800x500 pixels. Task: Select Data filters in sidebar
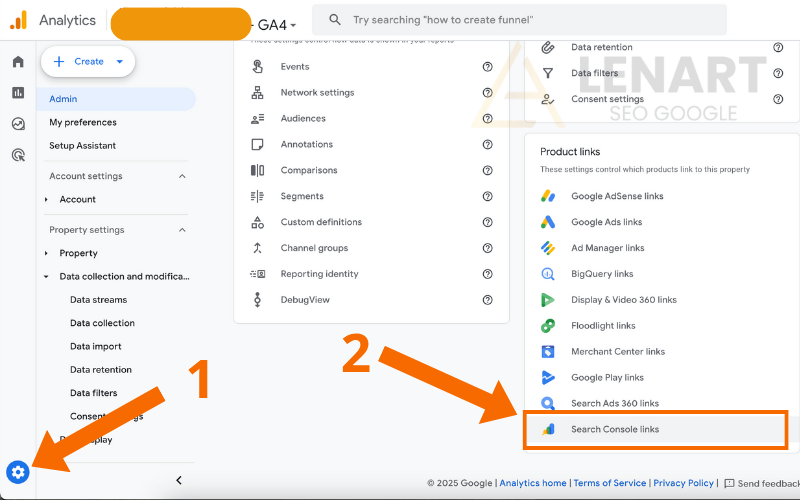click(93, 393)
